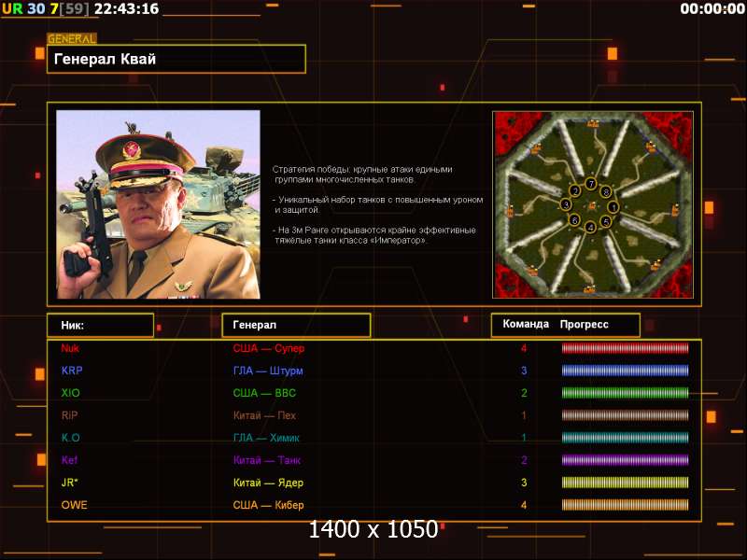
Task: Click start position 8 on the map
Action: coord(605,191)
